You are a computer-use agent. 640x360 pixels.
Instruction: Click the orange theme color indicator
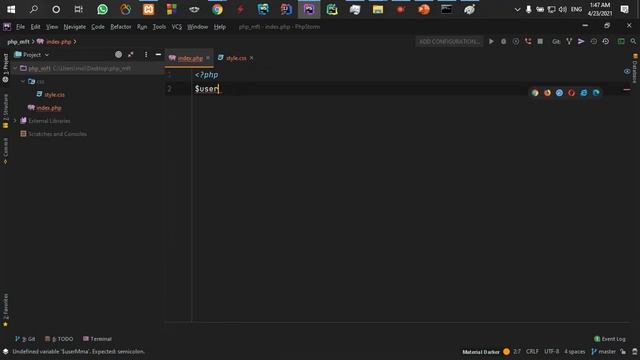[506, 351]
